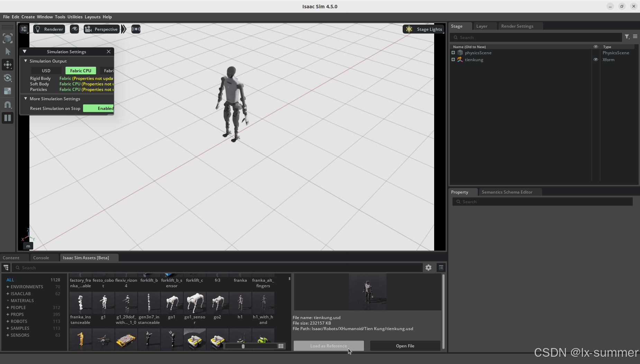Switch Simulation Output to USD mode
Image resolution: width=640 pixels, height=364 pixels.
(46, 71)
